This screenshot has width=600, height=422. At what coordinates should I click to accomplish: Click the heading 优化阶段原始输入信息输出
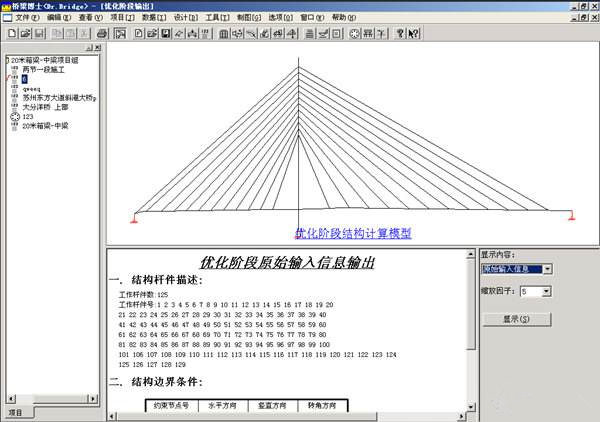coord(287,262)
